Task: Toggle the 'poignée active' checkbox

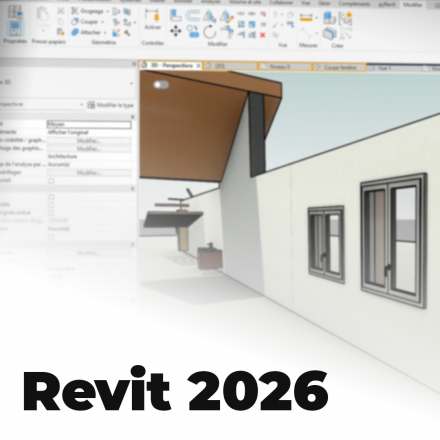Action: coord(51,213)
